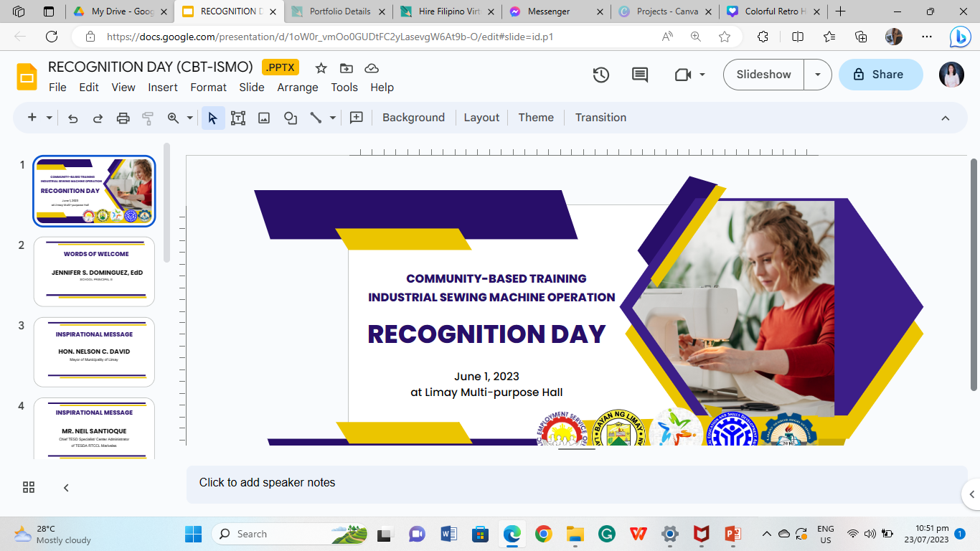Click the Add comment toolbar icon
This screenshot has height=551, width=980.
click(357, 118)
